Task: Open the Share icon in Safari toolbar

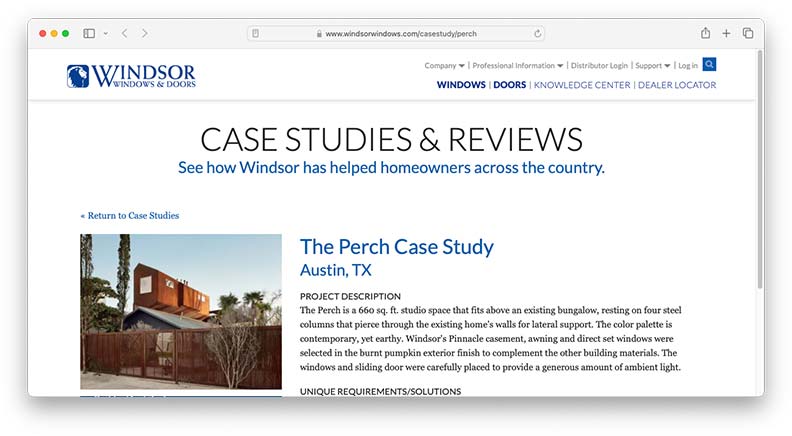Action: tap(705, 33)
